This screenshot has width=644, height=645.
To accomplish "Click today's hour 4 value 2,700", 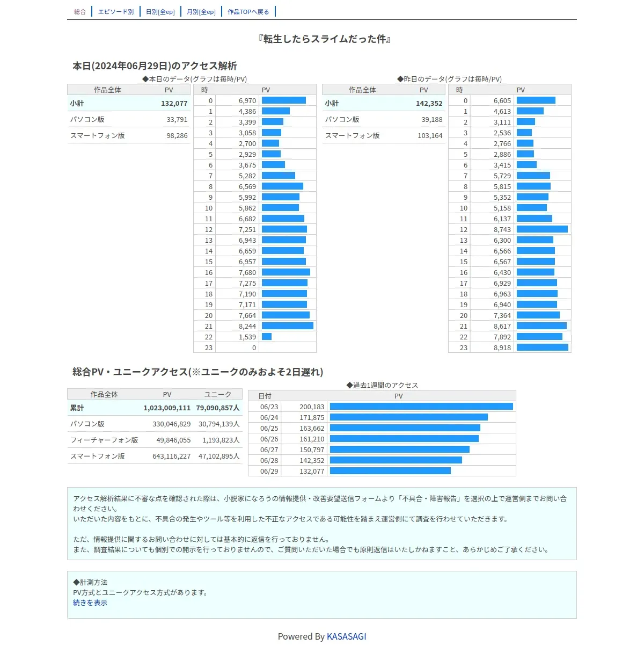I will 247,143.
